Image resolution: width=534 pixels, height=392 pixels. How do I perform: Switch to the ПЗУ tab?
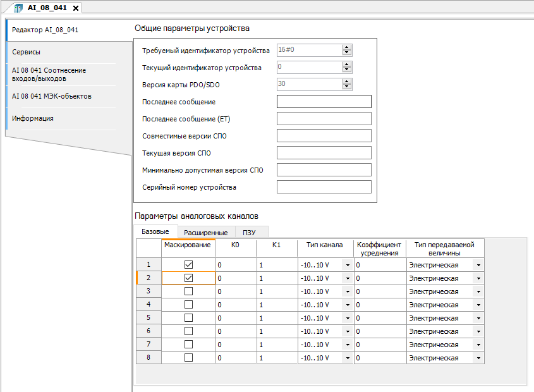250,233
